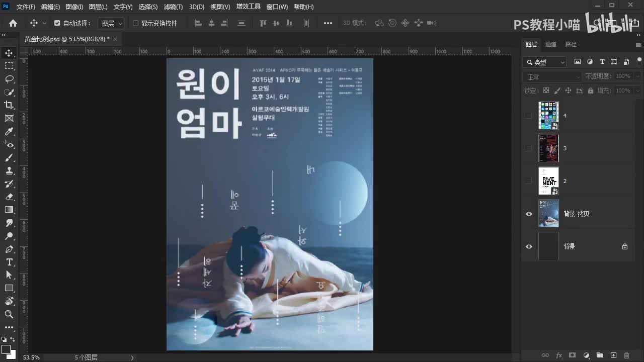Select the Dodge tool
Screen dimensions: 644x362
coord(9,236)
